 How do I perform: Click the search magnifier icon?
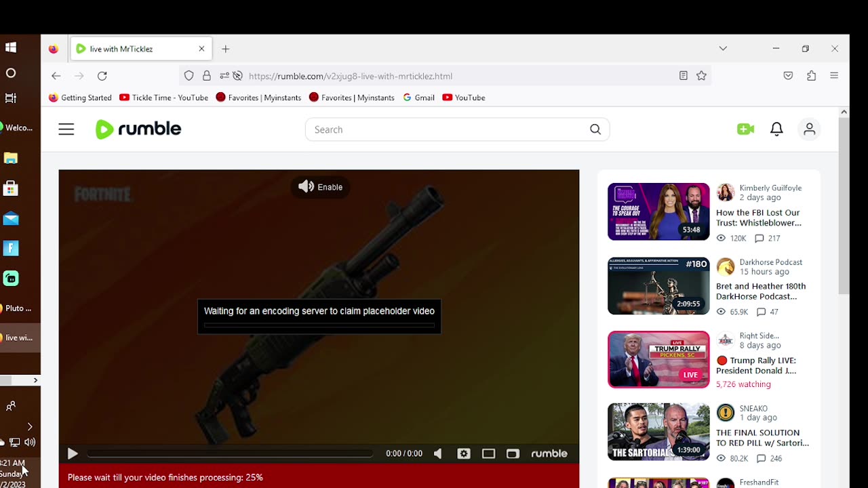pyautogui.click(x=595, y=129)
